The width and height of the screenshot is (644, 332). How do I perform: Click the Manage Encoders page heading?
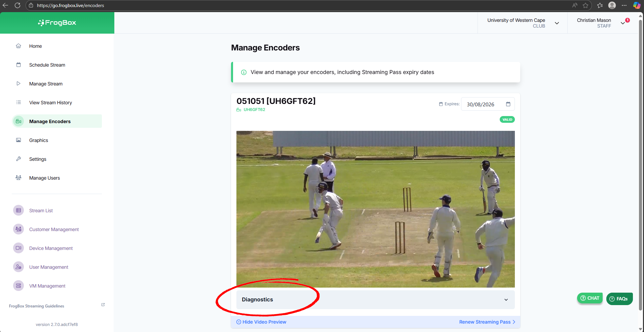265,48
